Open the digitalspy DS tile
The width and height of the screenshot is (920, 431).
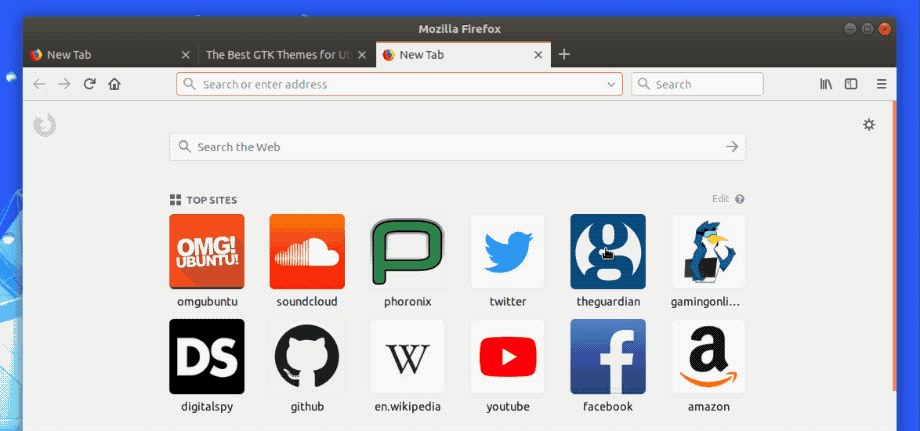click(x=207, y=357)
